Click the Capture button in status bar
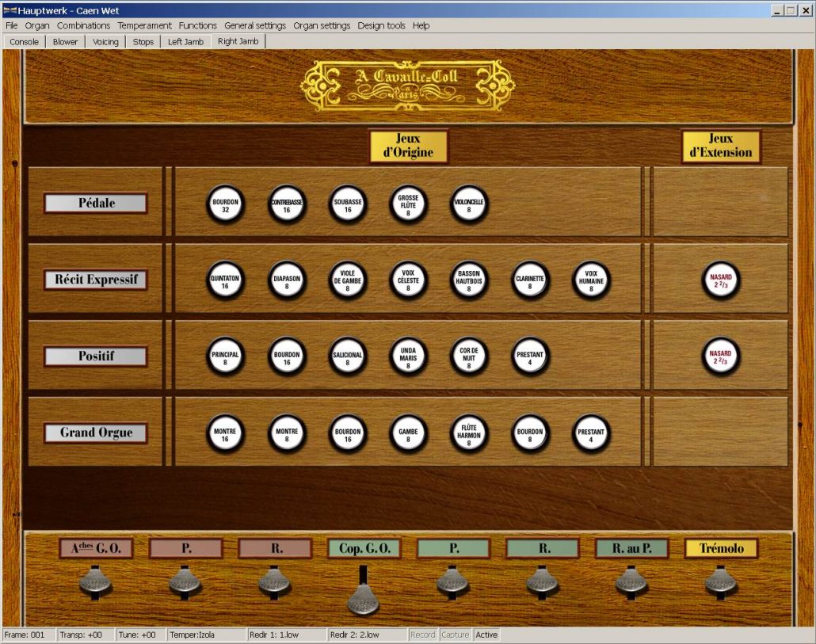The height and width of the screenshot is (644, 816). 456,634
